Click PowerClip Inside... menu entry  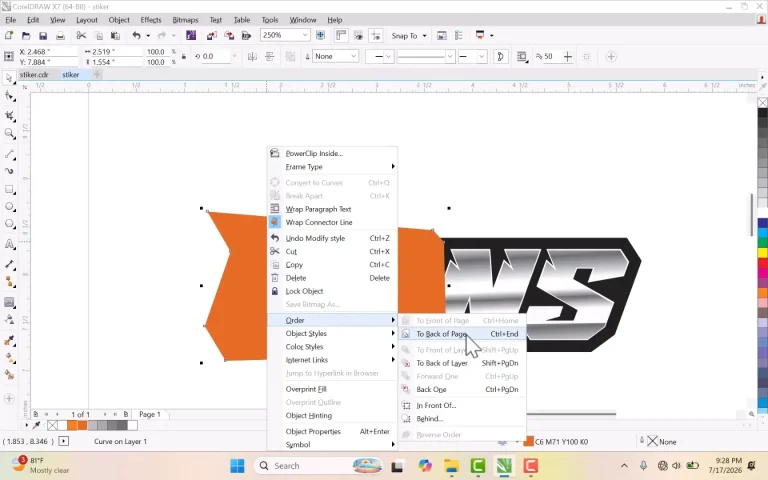pos(332,153)
